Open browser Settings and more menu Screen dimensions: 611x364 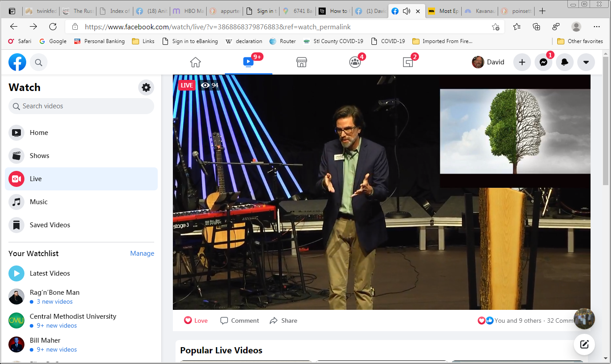(597, 27)
